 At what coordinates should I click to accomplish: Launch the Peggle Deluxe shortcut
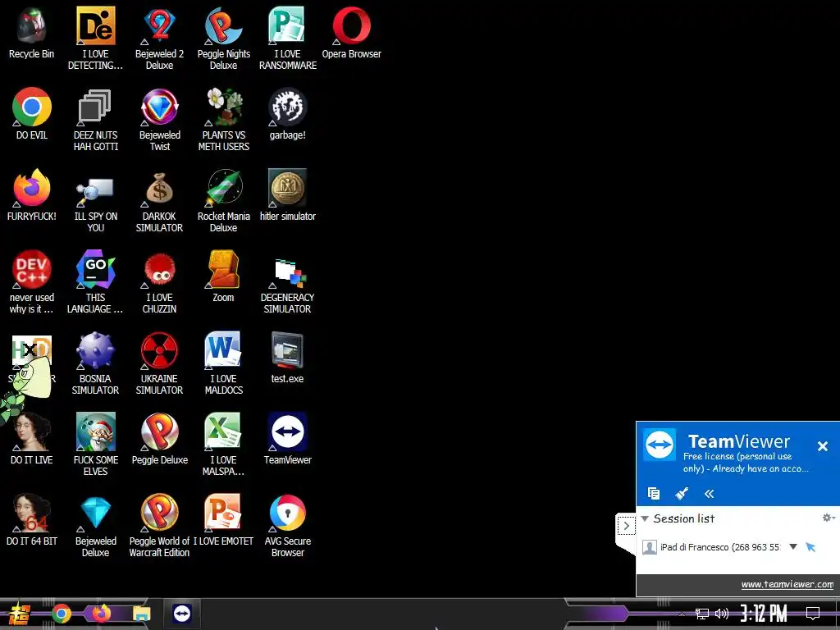[x=160, y=440]
